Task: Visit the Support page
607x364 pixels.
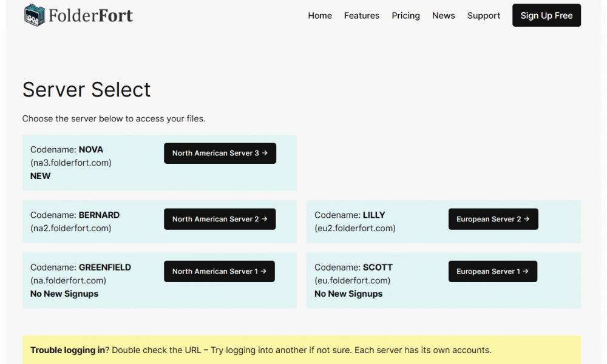Action: (484, 16)
